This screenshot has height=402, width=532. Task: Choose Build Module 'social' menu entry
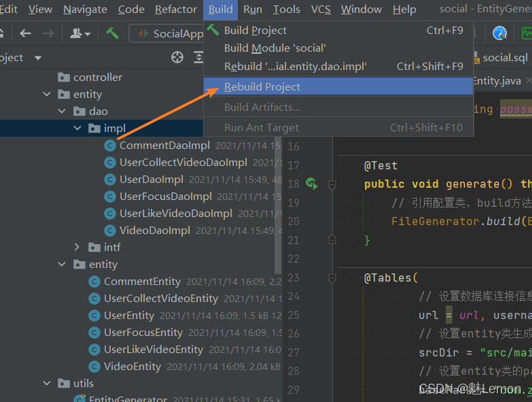(274, 48)
